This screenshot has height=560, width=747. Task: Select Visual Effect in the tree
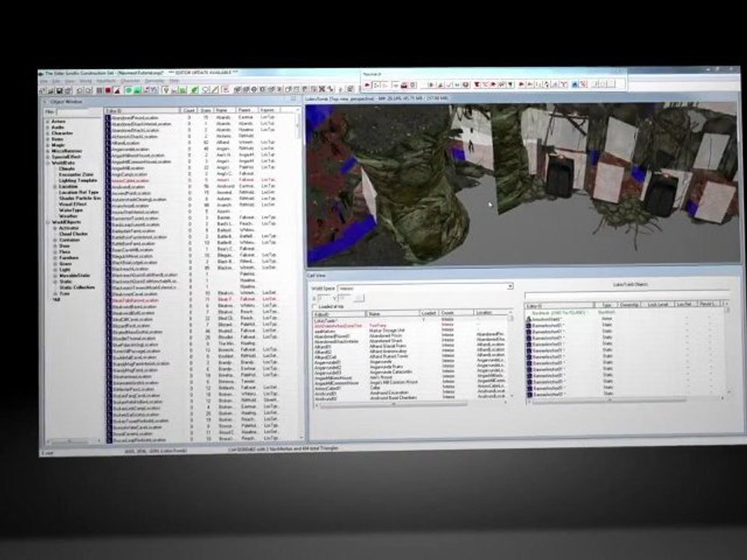coord(72,204)
